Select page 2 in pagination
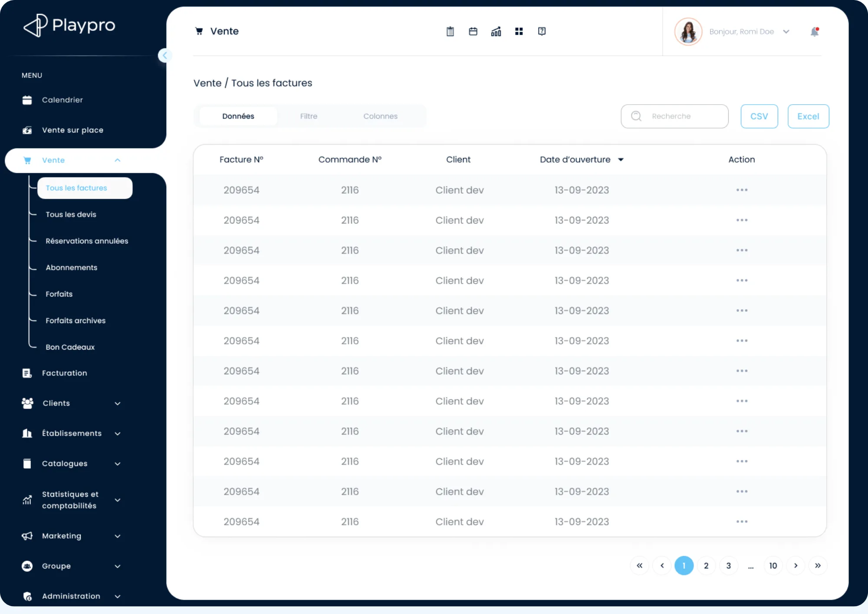868x614 pixels. (706, 566)
